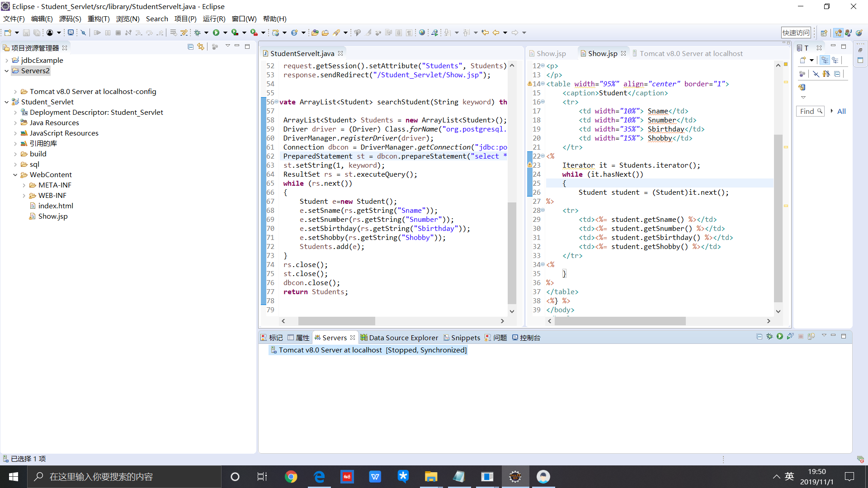Open Show.jsp in the project tree
Image resolution: width=868 pixels, height=488 pixels.
tap(53, 216)
